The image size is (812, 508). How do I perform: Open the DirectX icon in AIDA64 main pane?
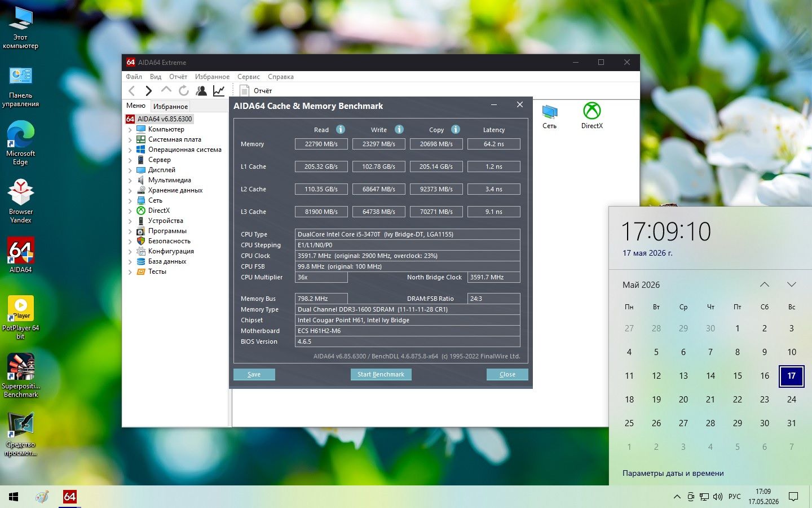592,116
